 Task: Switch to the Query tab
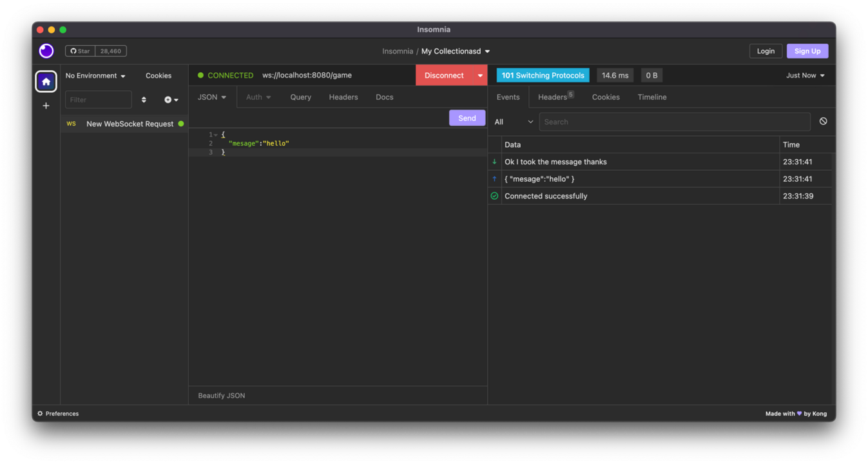pyautogui.click(x=300, y=97)
